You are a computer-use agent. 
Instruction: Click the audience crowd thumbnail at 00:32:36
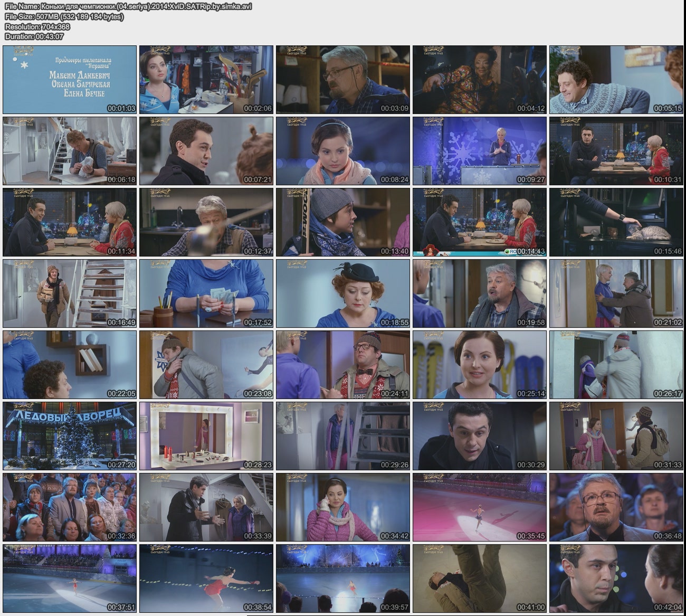pos(70,507)
